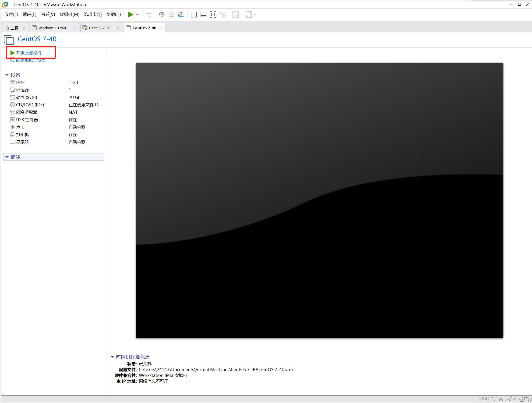Collapse the 描述 section
The width and height of the screenshot is (532, 403).
[7, 157]
